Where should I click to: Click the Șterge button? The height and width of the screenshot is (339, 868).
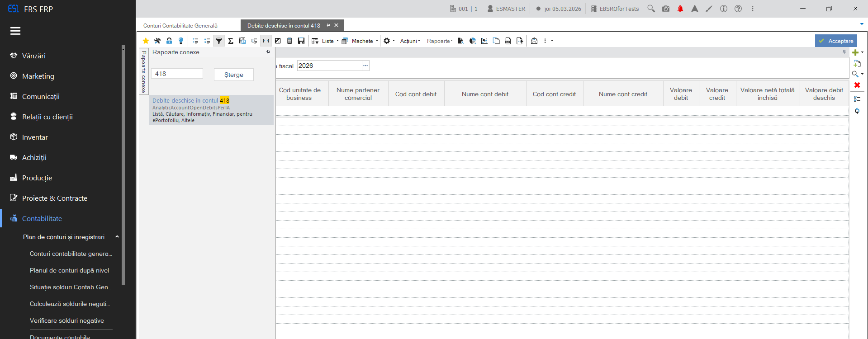[234, 75]
